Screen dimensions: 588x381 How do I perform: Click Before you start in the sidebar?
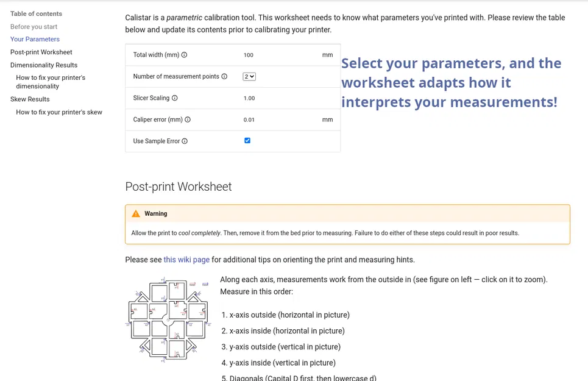click(x=34, y=26)
